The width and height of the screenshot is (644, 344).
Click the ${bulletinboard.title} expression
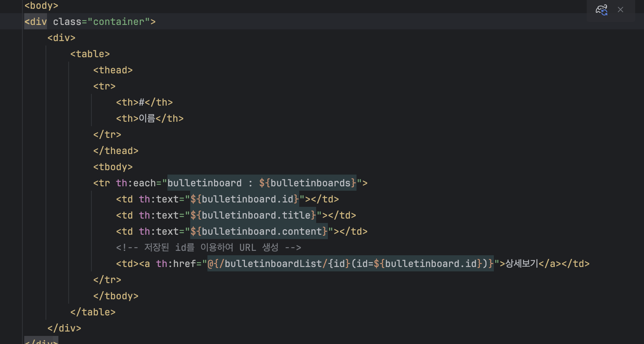(253, 215)
